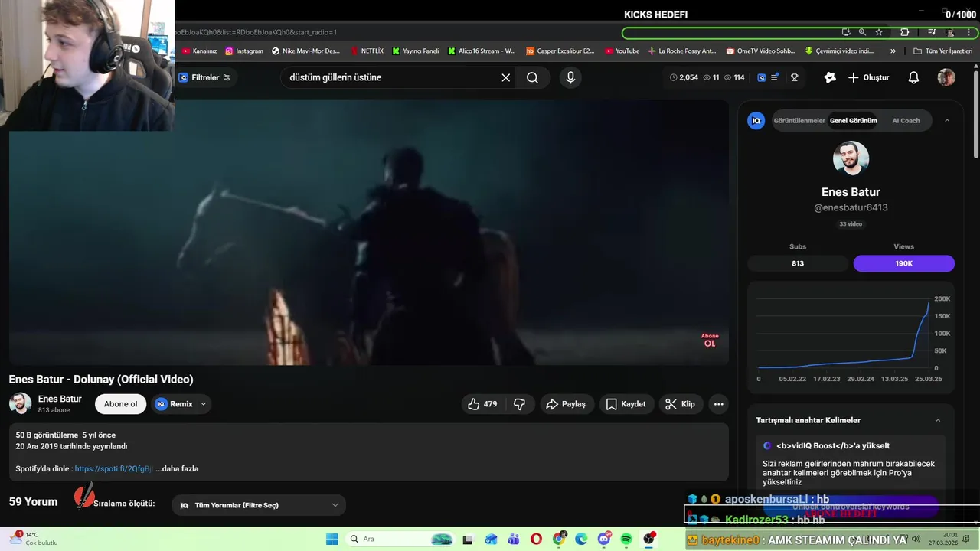980x551 pixels.
Task: Create a clip with the Klip button
Action: (x=680, y=404)
